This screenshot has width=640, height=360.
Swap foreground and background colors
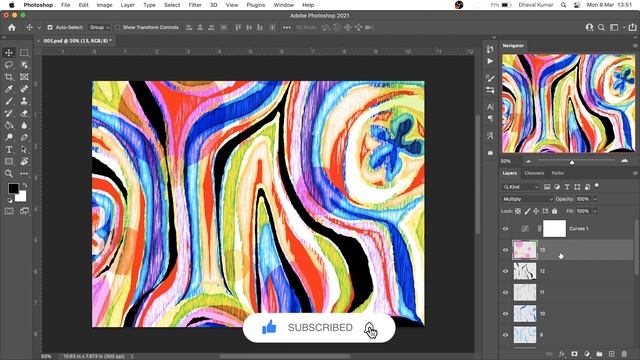coord(24,185)
